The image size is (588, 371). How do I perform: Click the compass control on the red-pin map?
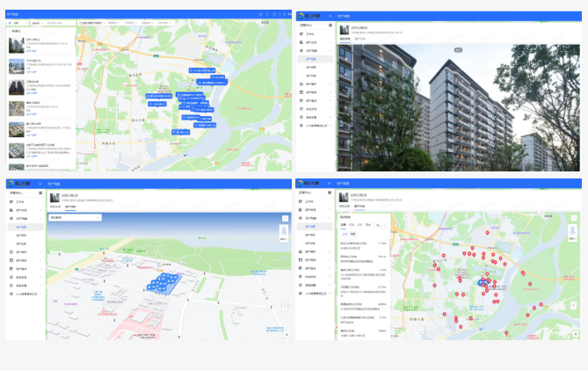click(x=573, y=306)
